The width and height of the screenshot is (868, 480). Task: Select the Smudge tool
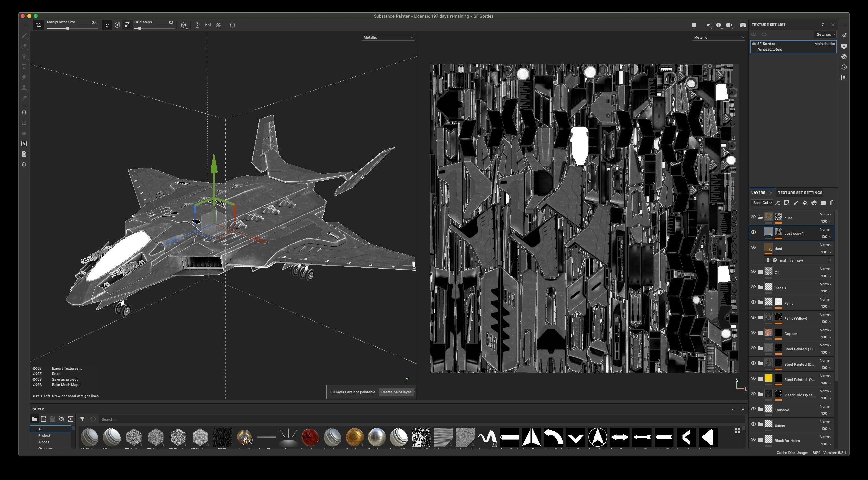click(24, 78)
